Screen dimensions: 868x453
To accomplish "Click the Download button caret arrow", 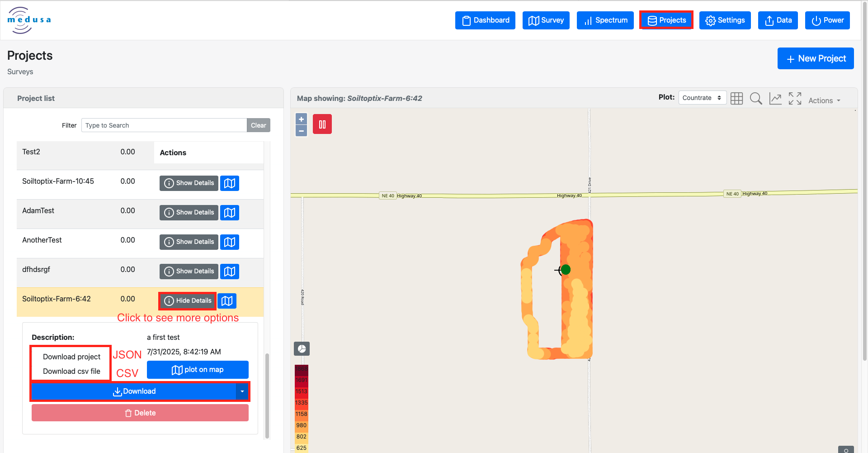I will click(x=242, y=391).
